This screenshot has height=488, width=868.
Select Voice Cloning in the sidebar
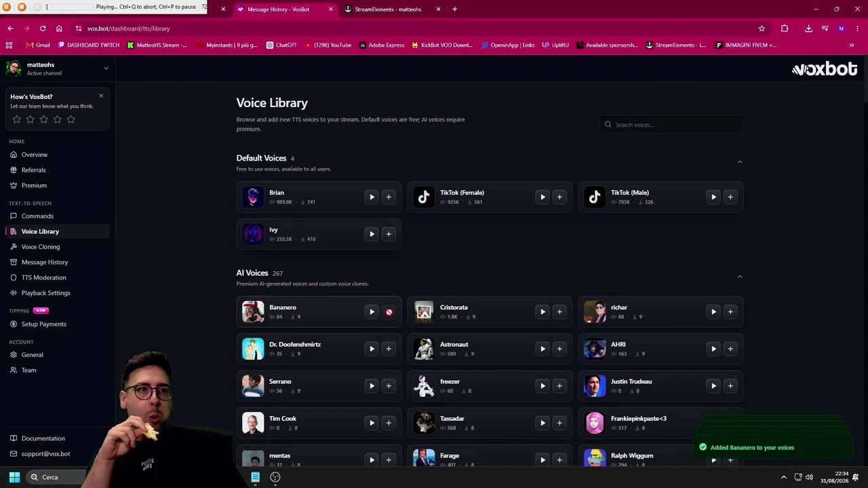pyautogui.click(x=57, y=247)
